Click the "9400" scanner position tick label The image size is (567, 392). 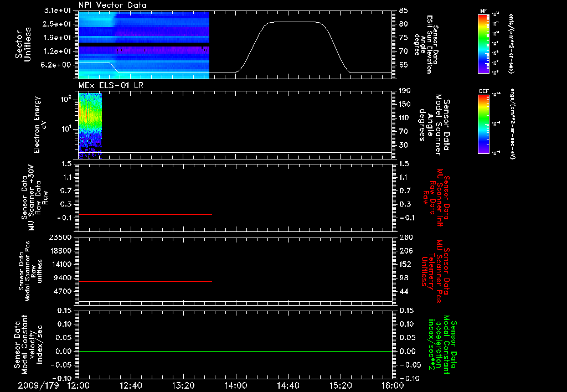pyautogui.click(x=63, y=278)
